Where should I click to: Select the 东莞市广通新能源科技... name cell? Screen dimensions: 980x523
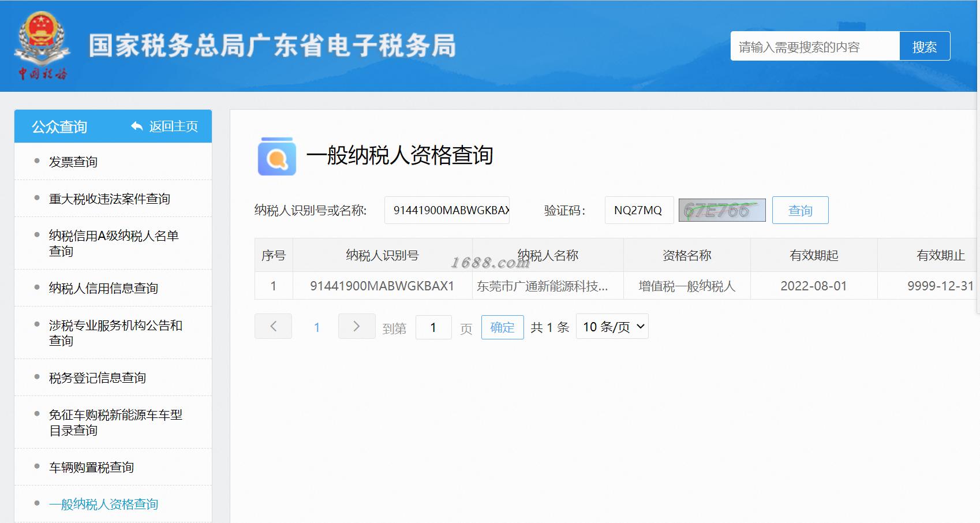[548, 286]
